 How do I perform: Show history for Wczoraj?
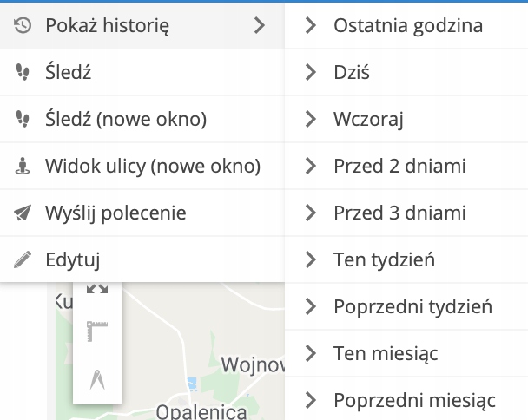[x=406, y=119]
